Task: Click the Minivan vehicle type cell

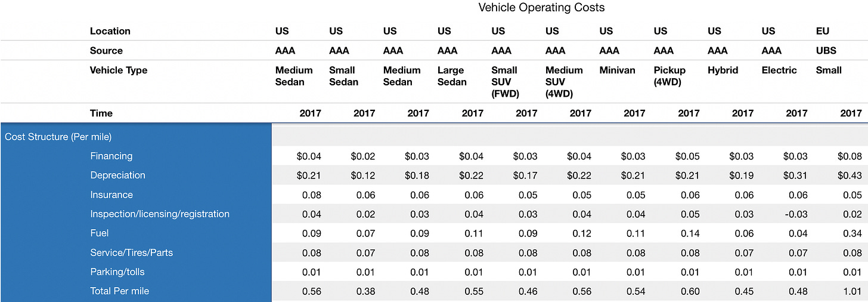Action: (x=617, y=70)
